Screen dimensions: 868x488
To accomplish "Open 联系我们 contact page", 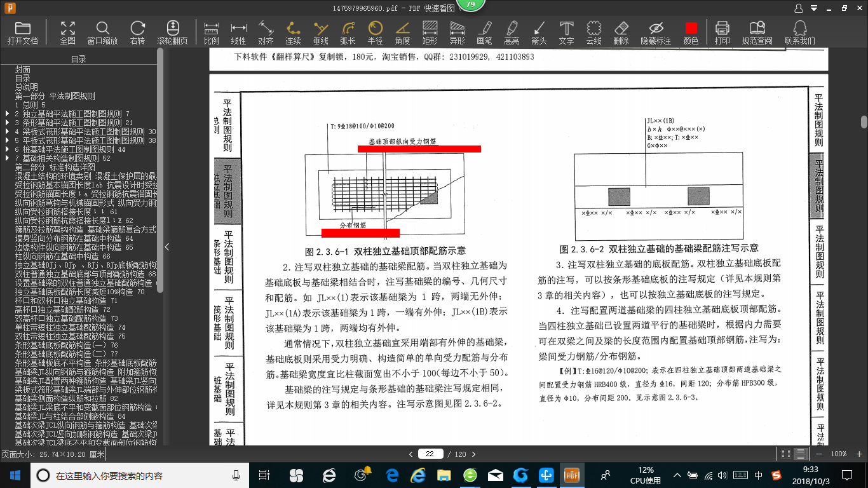I will pos(800,32).
